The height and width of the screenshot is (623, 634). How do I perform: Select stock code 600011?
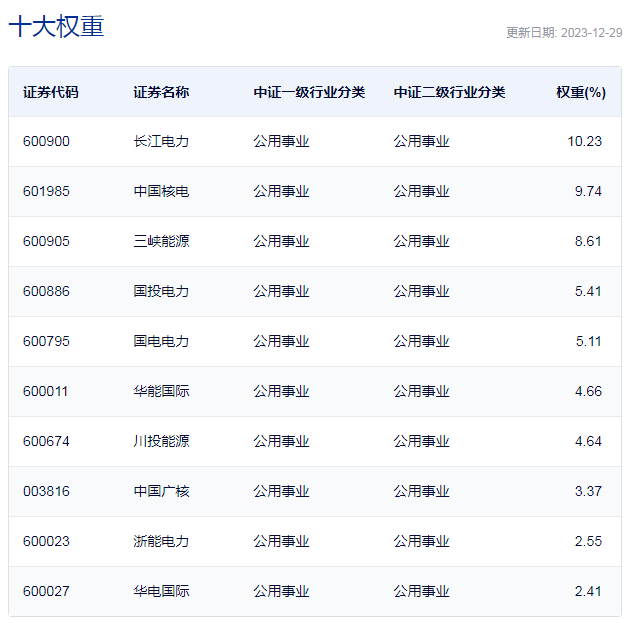(45, 391)
